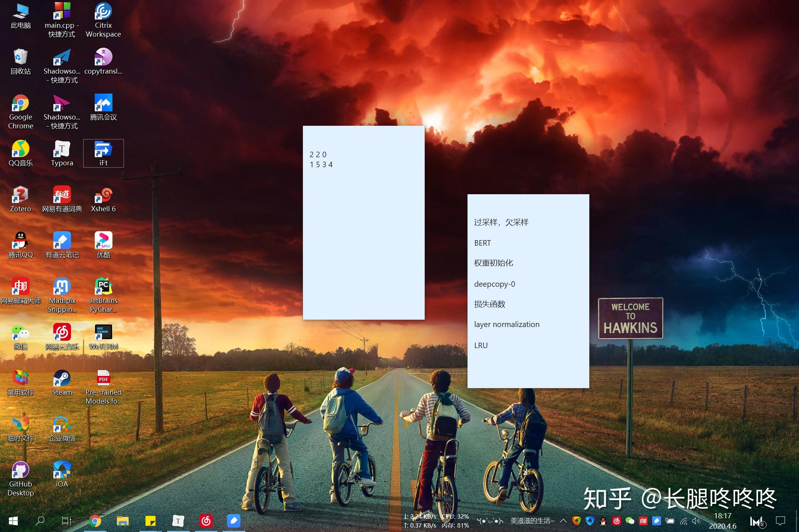Launch Steam desktop shortcut
Viewport: 799px width, 532px height.
(x=62, y=383)
